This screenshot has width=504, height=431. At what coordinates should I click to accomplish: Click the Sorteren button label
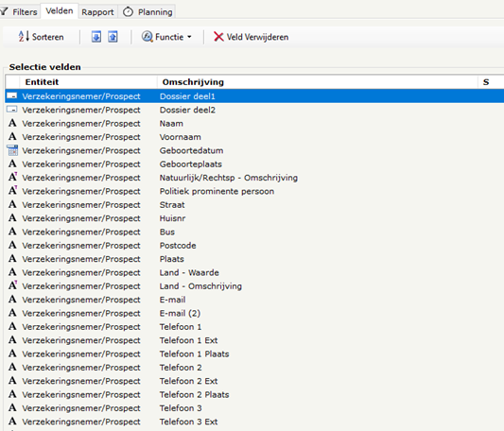pyautogui.click(x=48, y=37)
